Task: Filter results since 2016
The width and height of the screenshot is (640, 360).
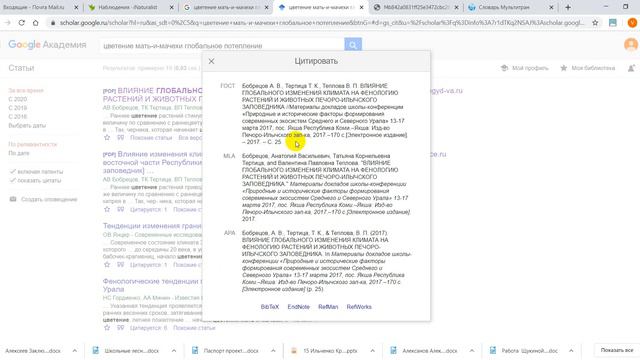Action: click(18, 117)
